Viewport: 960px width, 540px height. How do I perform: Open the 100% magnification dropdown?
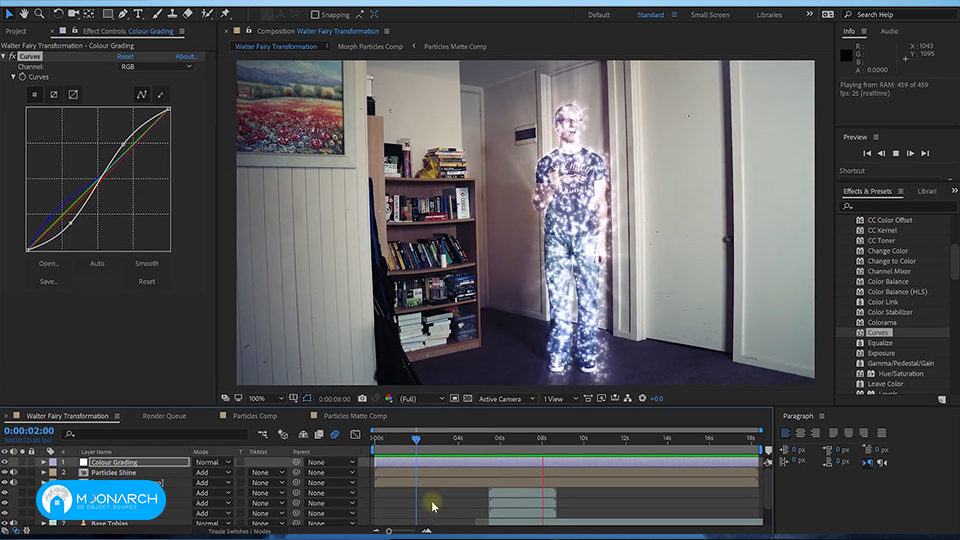[266, 399]
